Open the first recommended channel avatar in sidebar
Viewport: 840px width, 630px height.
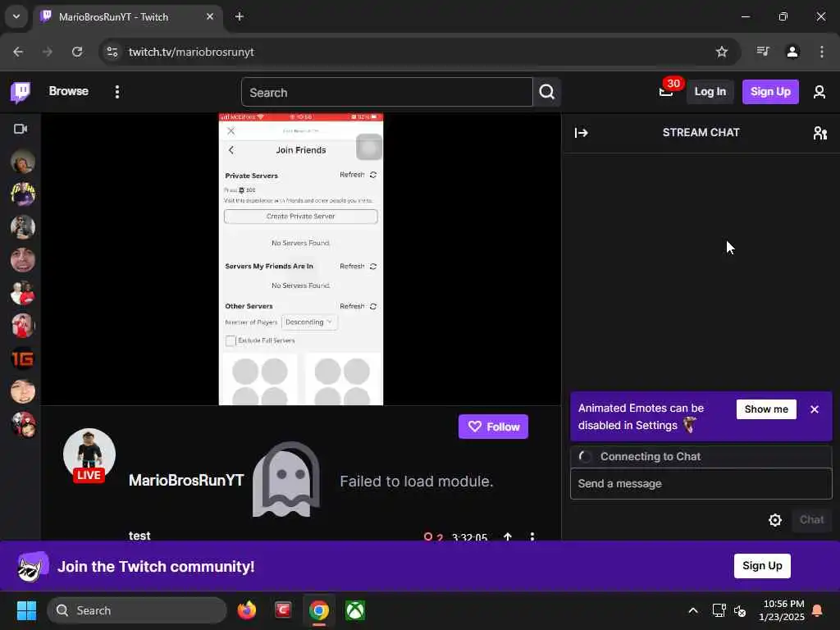click(x=22, y=162)
